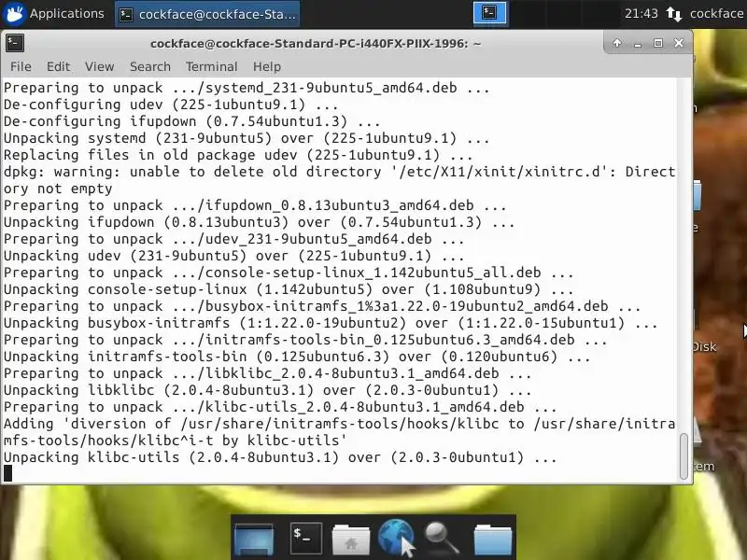Open the File menu

click(x=21, y=66)
